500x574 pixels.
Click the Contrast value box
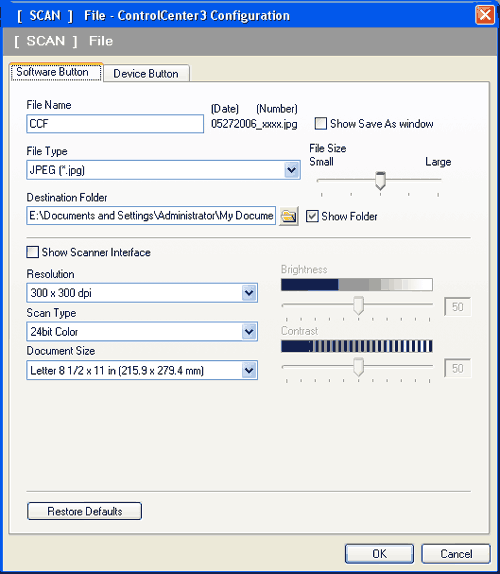click(x=458, y=368)
